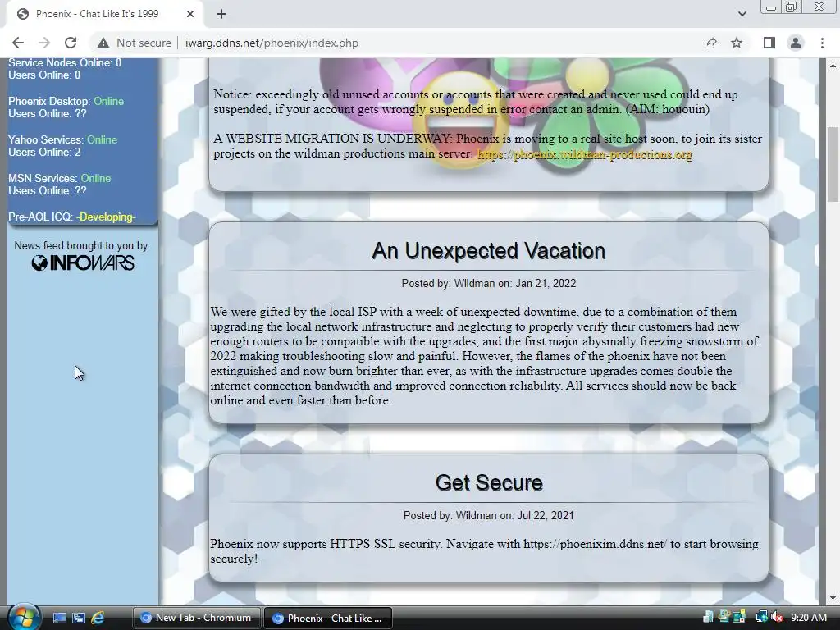The image size is (840, 630).
Task: Click the vertical scrollbar thumb
Action: coord(833,163)
